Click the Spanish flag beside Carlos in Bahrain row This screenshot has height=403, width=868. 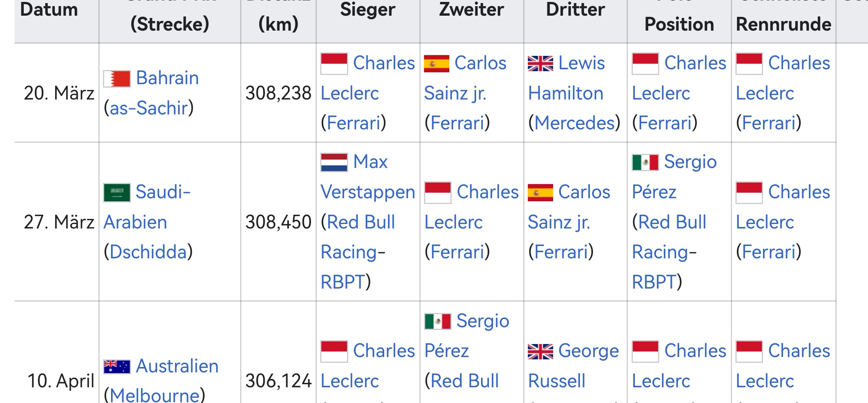(437, 64)
